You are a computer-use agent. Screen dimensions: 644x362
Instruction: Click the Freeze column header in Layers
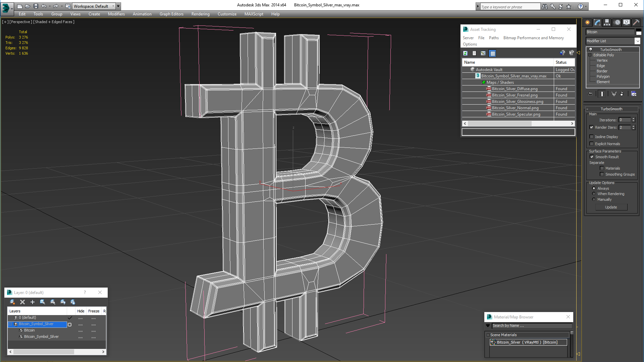(x=94, y=311)
